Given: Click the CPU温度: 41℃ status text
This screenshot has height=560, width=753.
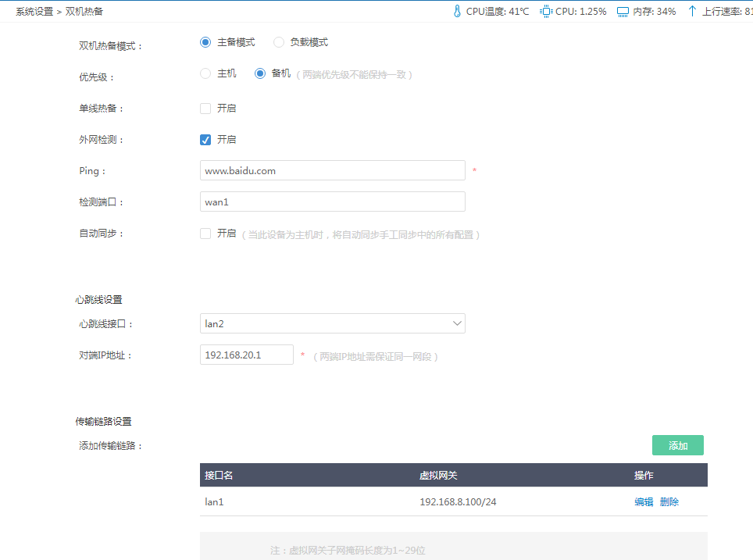Looking at the screenshot, I should [497, 12].
